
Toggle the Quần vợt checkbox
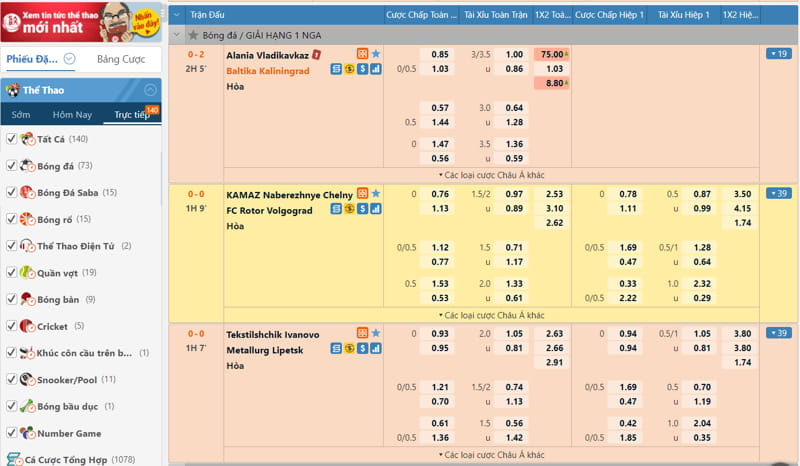tap(12, 272)
